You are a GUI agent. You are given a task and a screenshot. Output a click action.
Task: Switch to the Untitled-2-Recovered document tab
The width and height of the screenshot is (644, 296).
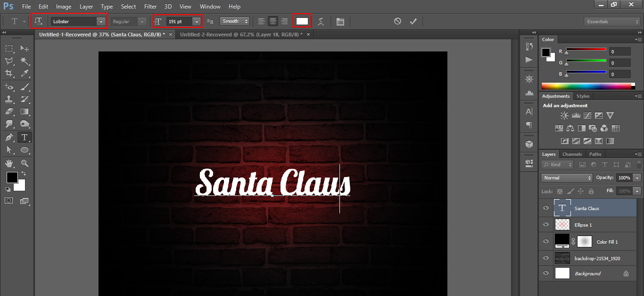(x=240, y=34)
